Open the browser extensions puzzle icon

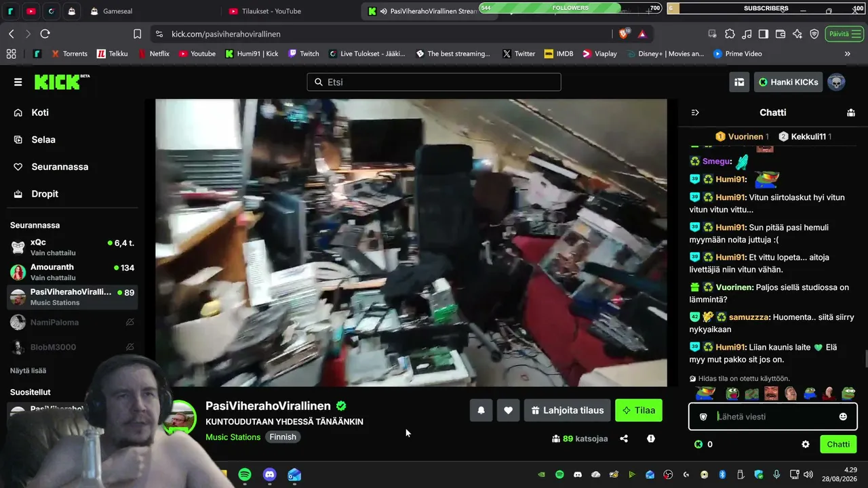point(730,34)
